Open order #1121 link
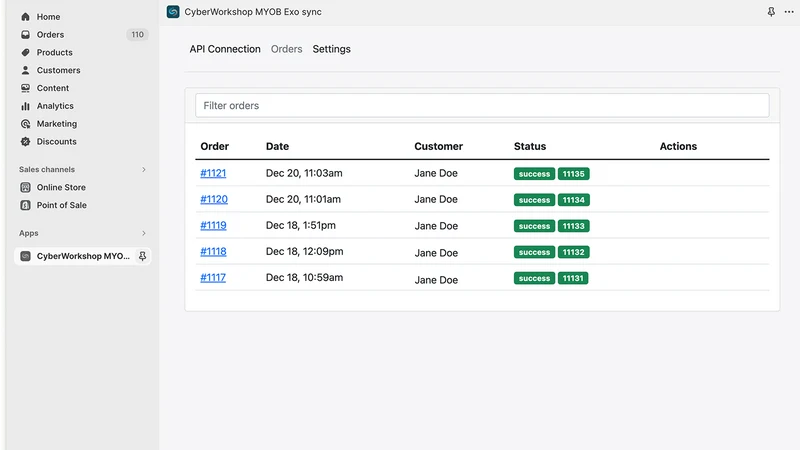 (x=213, y=173)
